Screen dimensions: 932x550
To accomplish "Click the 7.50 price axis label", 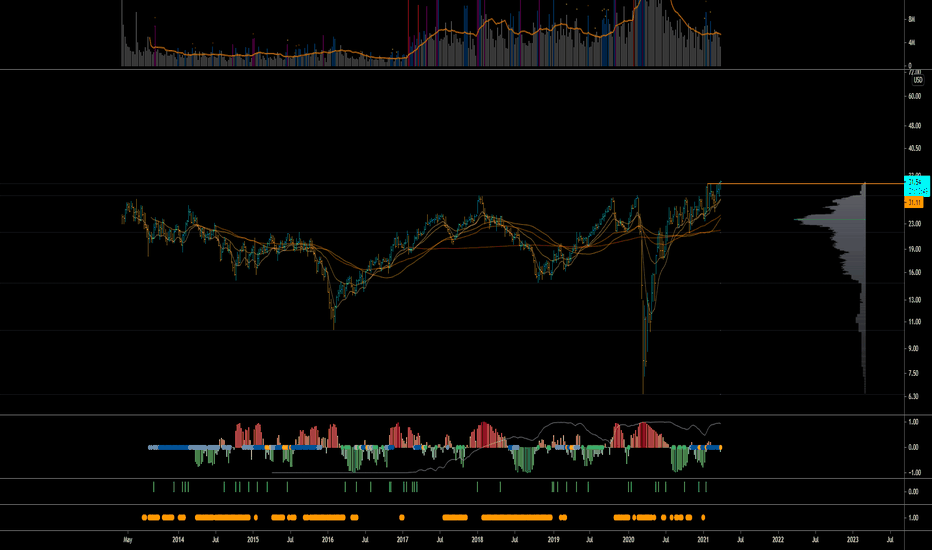I will point(914,373).
